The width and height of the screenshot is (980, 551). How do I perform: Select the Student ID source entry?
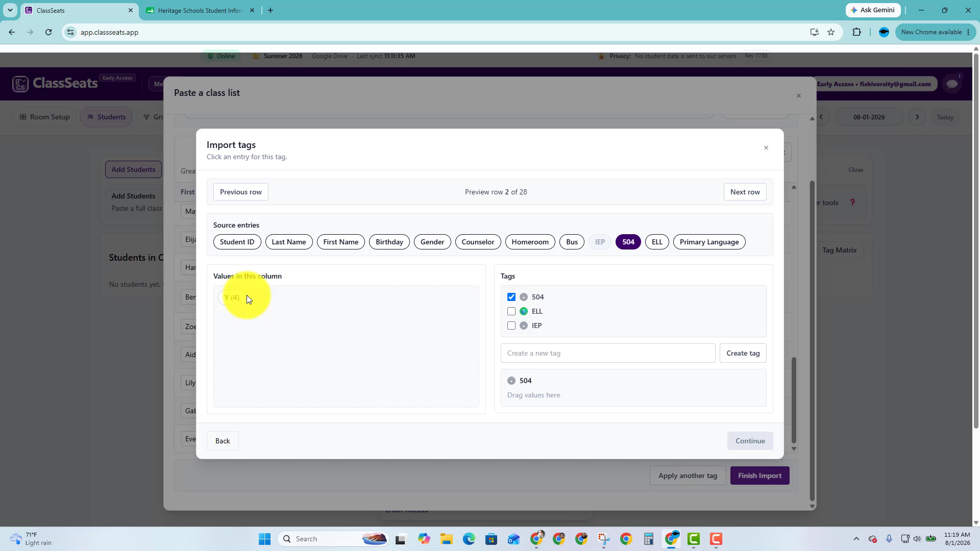(x=237, y=242)
